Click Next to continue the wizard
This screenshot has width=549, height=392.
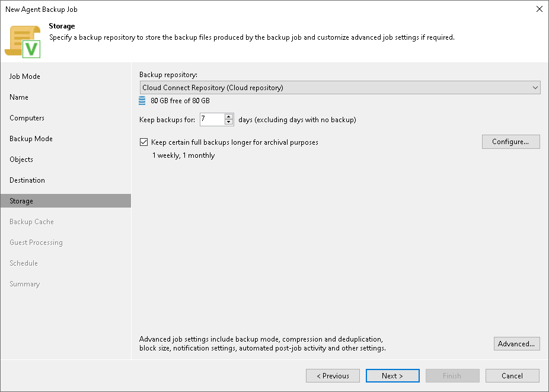(392, 375)
